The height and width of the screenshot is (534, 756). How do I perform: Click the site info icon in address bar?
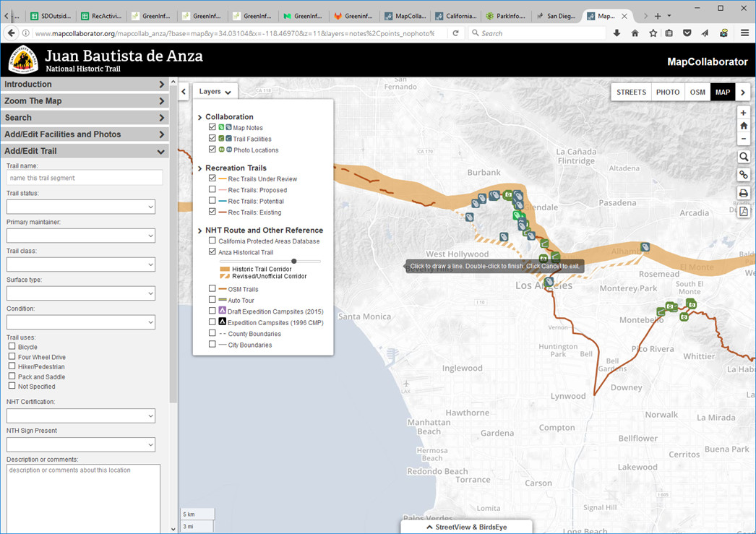tap(26, 33)
